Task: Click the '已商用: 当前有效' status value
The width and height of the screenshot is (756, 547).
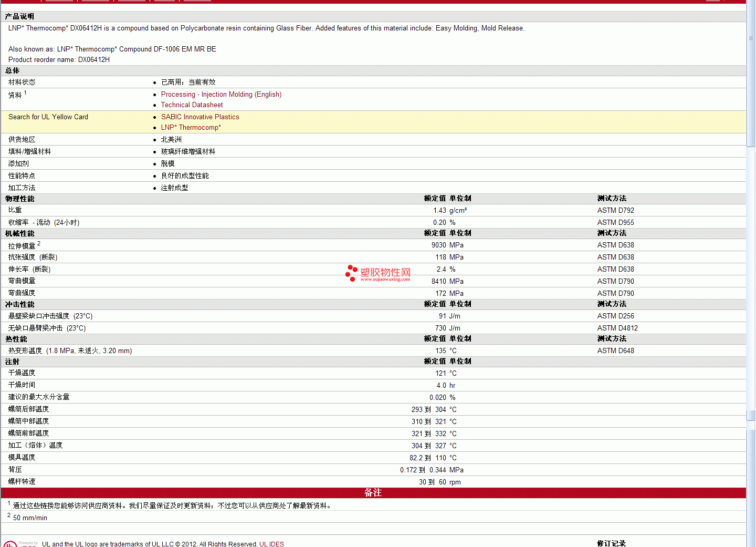Action: [x=188, y=82]
